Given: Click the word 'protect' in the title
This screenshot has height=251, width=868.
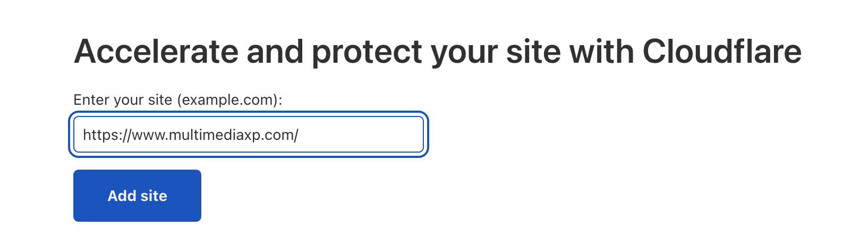Looking at the screenshot, I should click(366, 53).
